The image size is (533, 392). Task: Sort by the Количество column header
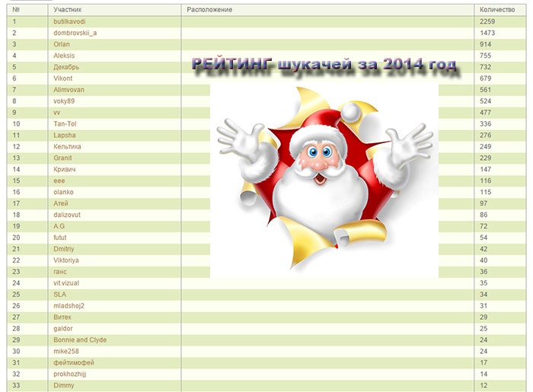tap(497, 10)
